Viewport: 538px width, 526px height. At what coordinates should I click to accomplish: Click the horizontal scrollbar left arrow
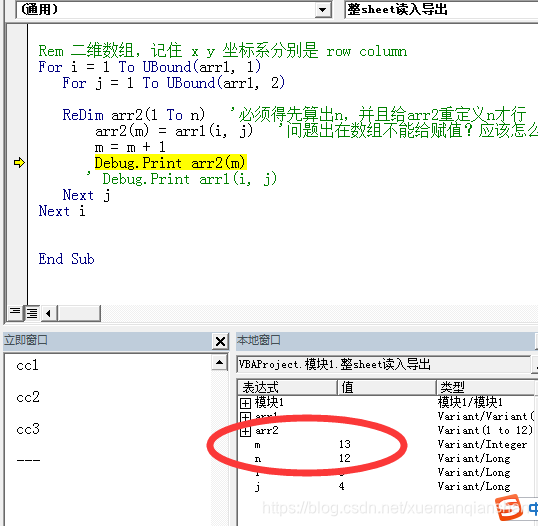click(x=49, y=313)
